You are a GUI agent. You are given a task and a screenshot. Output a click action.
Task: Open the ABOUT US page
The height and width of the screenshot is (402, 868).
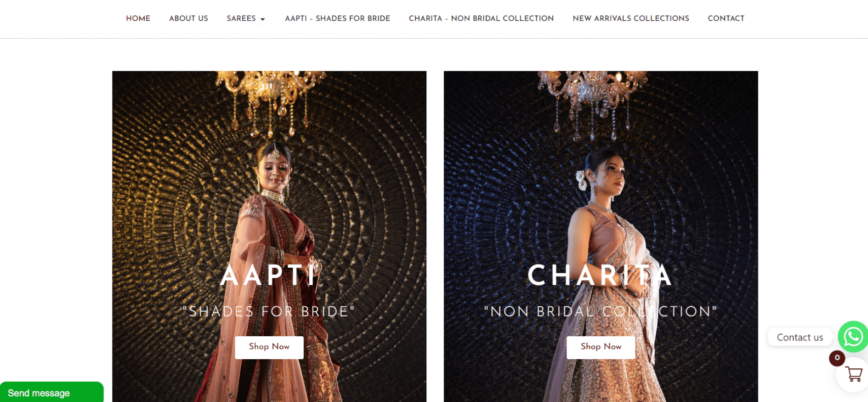[188, 18]
